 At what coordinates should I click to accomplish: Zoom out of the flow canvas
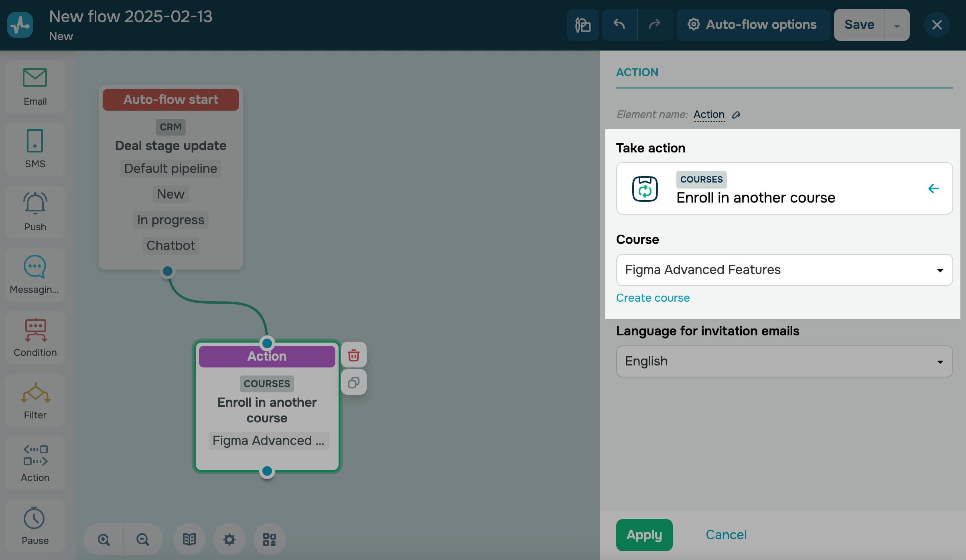(x=142, y=540)
